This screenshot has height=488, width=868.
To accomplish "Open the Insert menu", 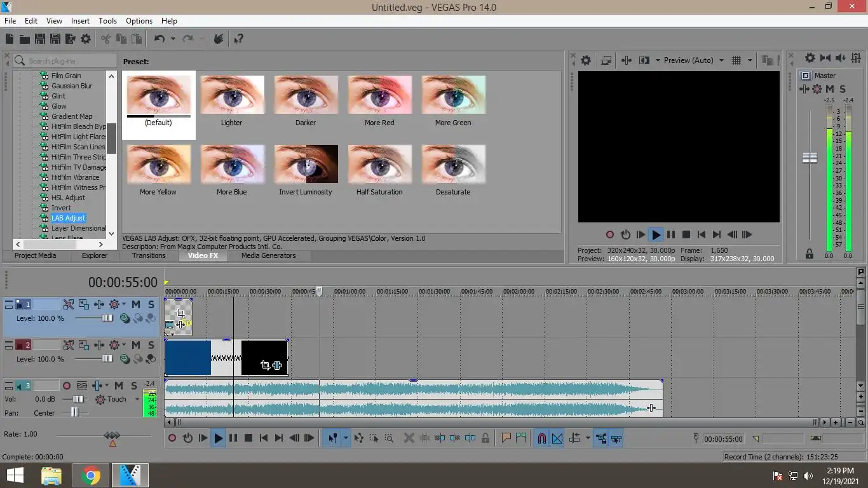I will tap(80, 21).
